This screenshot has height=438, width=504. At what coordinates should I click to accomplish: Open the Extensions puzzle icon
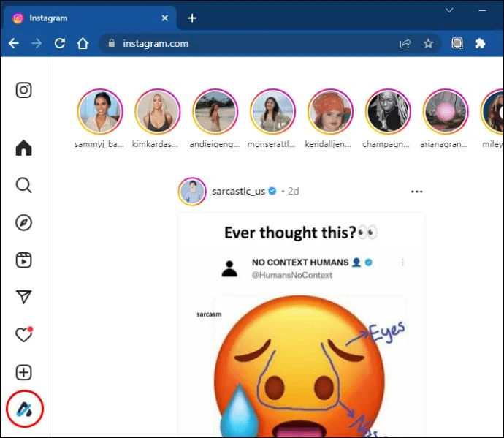tap(480, 43)
